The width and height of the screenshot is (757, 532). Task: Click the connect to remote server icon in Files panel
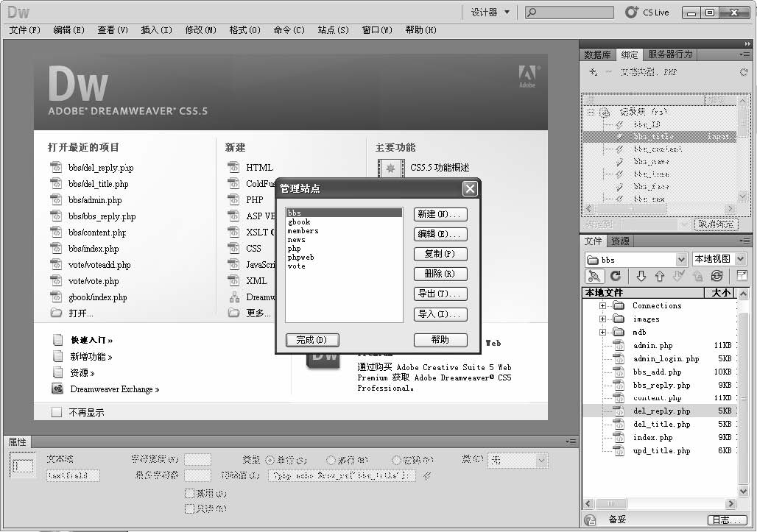pyautogui.click(x=594, y=276)
